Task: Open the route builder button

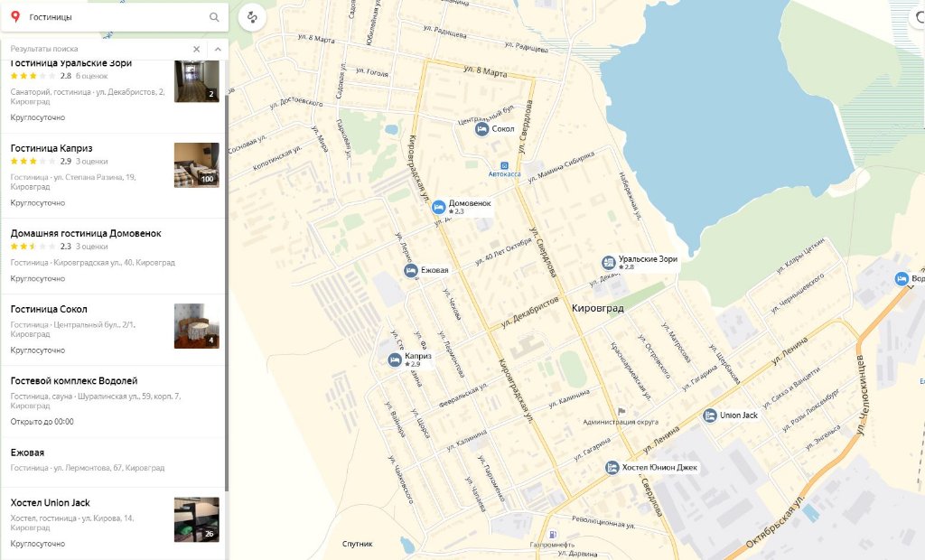Action: coord(252,17)
